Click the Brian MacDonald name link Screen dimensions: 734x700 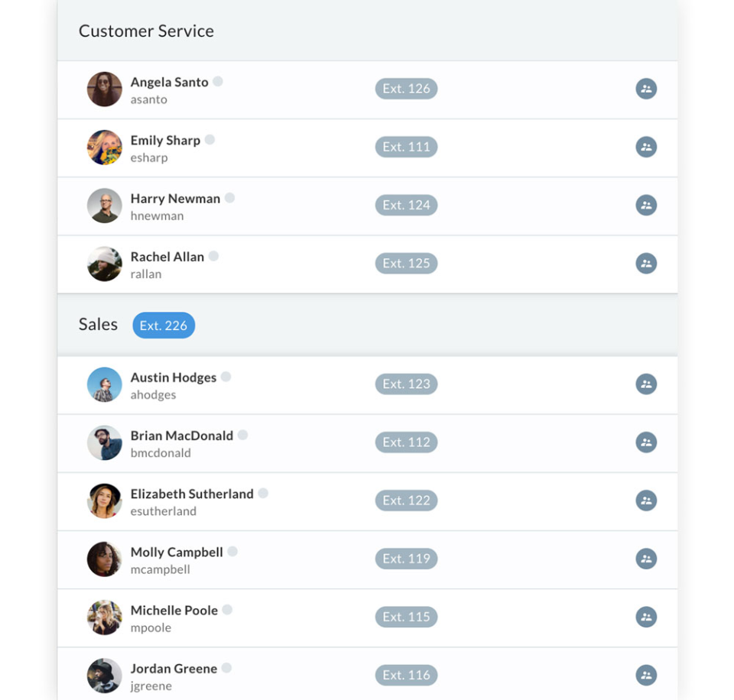click(x=182, y=436)
